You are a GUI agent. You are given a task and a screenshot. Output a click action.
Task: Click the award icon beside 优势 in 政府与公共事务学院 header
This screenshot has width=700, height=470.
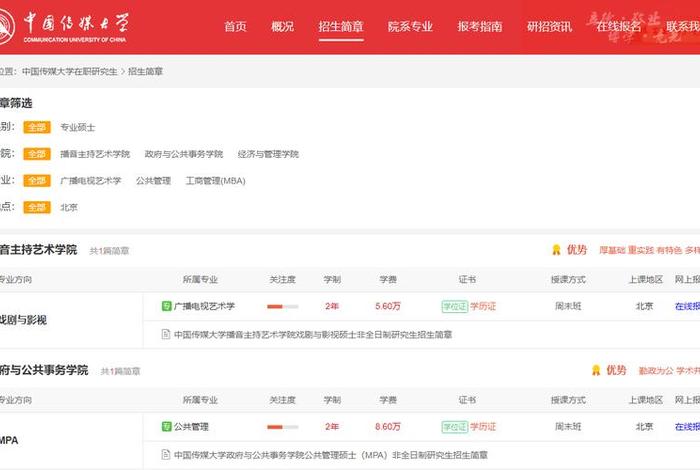coord(596,370)
